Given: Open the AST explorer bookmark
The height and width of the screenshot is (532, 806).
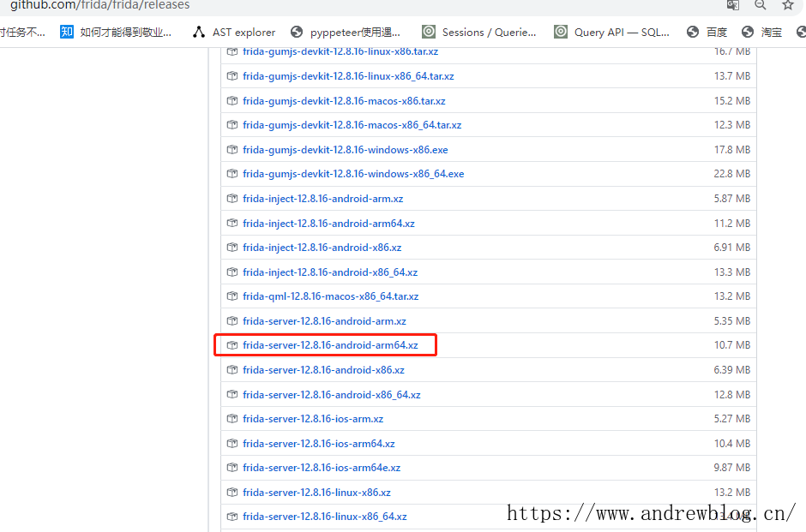Looking at the screenshot, I should [x=234, y=32].
